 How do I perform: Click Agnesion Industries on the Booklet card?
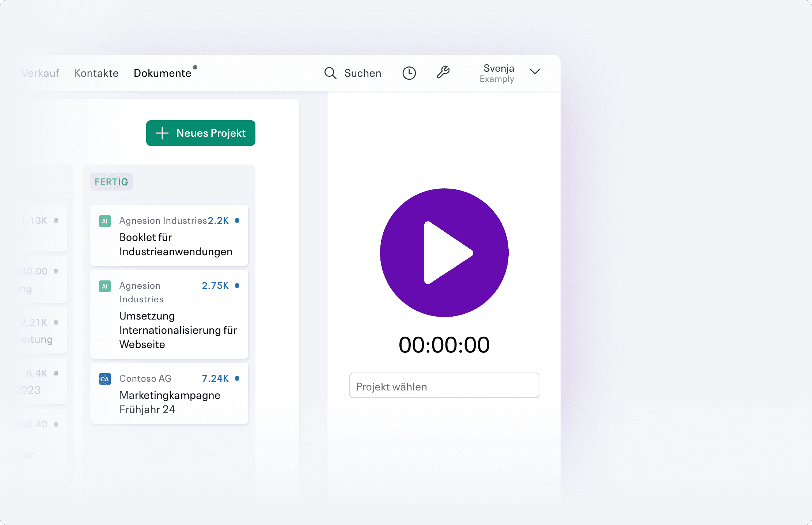click(163, 220)
